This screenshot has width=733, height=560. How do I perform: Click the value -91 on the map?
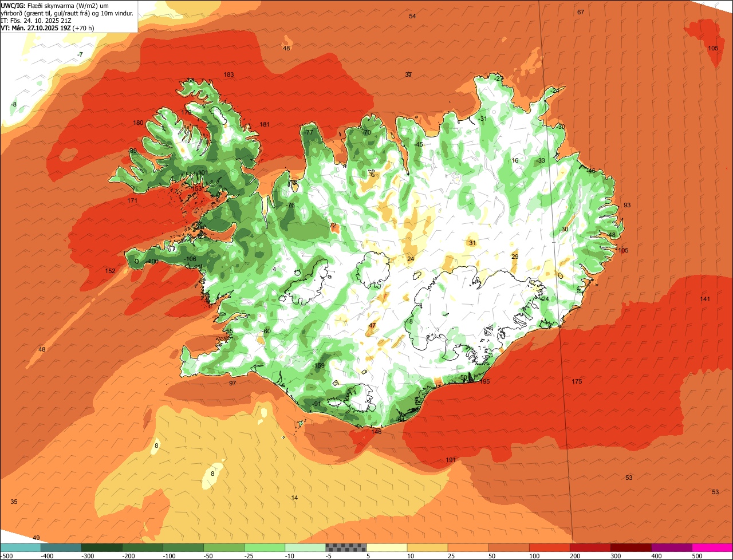coord(317,404)
